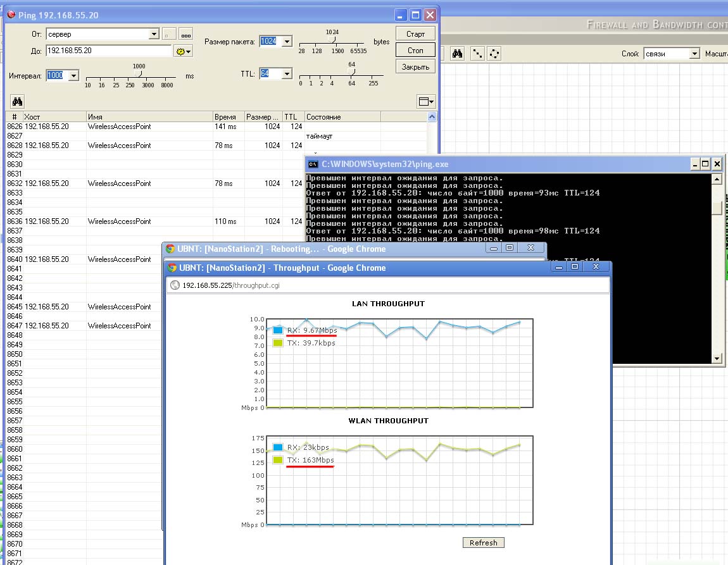Image resolution: width=728 pixels, height=565 pixels.
Task: Click the three-dots button beside the source field
Action: point(185,34)
